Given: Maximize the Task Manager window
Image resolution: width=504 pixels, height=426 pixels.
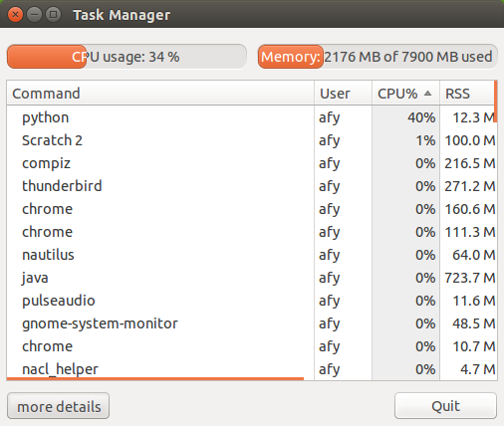Looking at the screenshot, I should [53, 15].
